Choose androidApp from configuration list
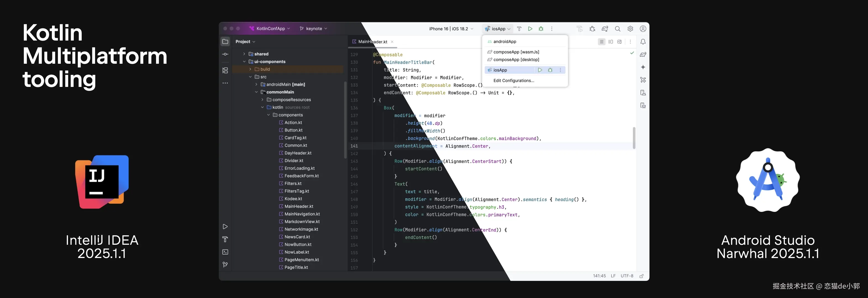The image size is (868, 298). pyautogui.click(x=504, y=41)
